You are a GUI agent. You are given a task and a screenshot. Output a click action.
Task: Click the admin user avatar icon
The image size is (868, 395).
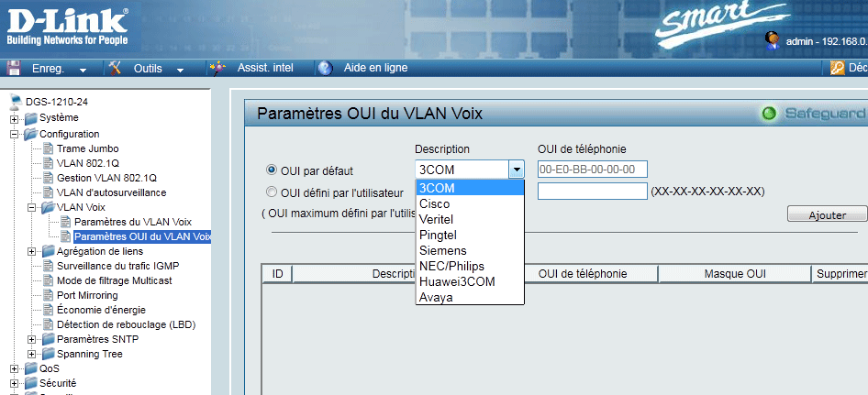(772, 41)
